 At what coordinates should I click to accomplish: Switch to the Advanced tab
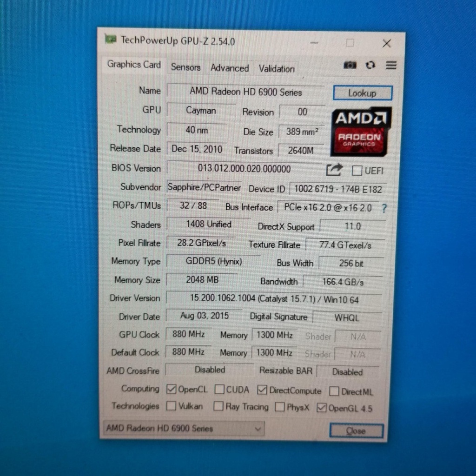(x=230, y=68)
